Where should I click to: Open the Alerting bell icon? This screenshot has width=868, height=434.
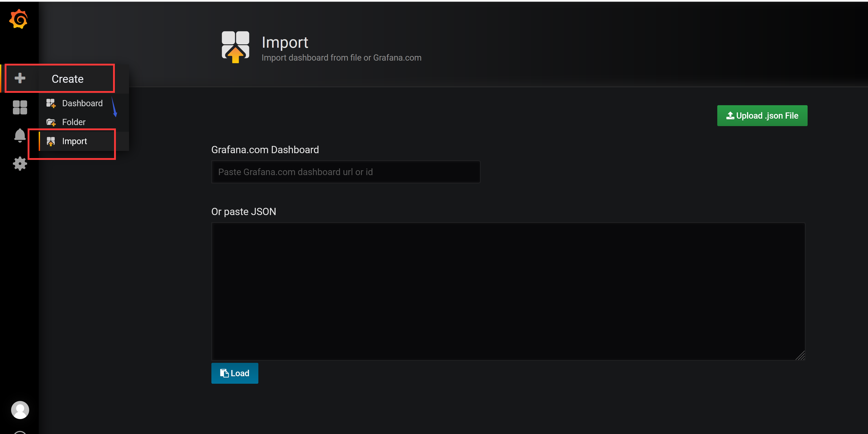click(x=20, y=135)
